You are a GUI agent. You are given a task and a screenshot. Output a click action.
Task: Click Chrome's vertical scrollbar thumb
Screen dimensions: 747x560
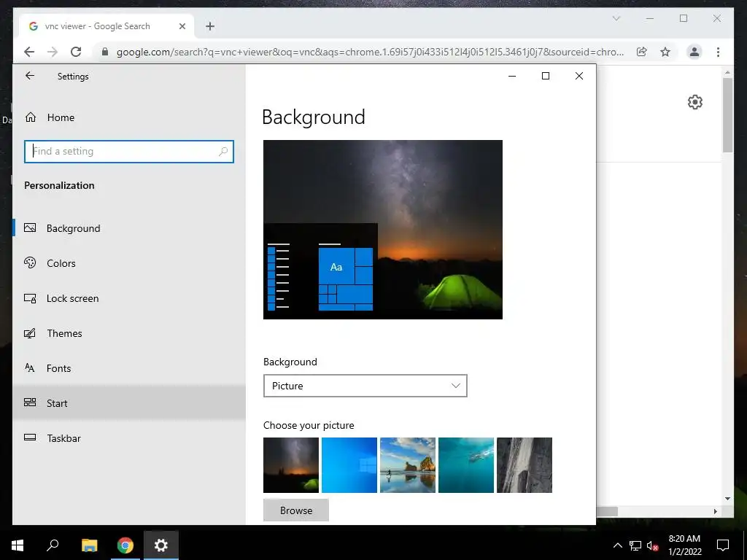coord(727,115)
